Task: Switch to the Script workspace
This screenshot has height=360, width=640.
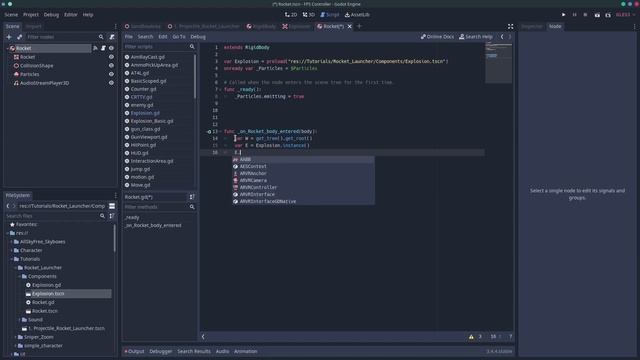Action: (329, 15)
